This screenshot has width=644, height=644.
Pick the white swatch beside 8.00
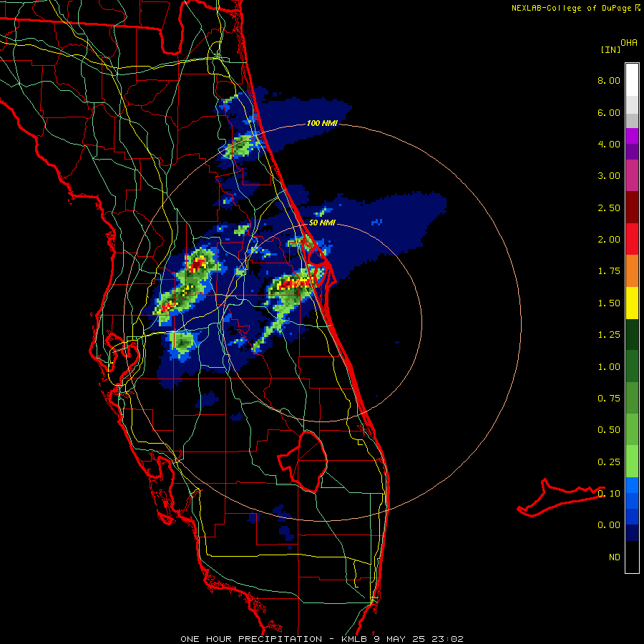pos(632,80)
